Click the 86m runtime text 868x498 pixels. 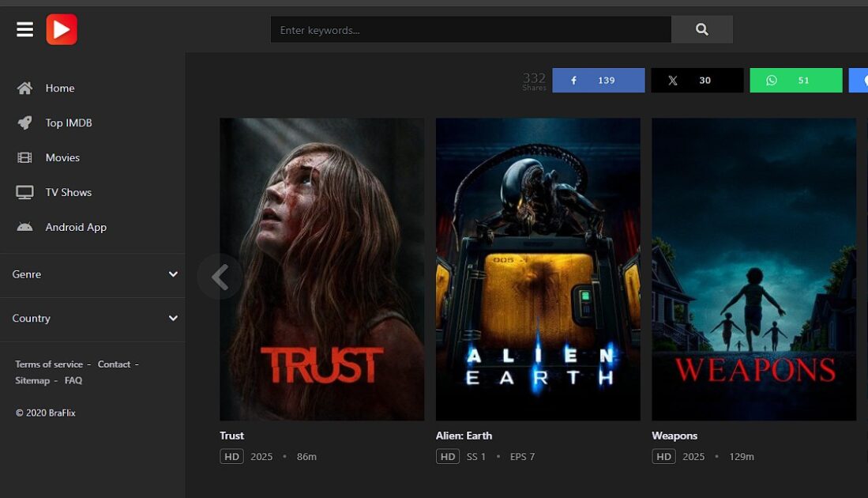coord(306,457)
